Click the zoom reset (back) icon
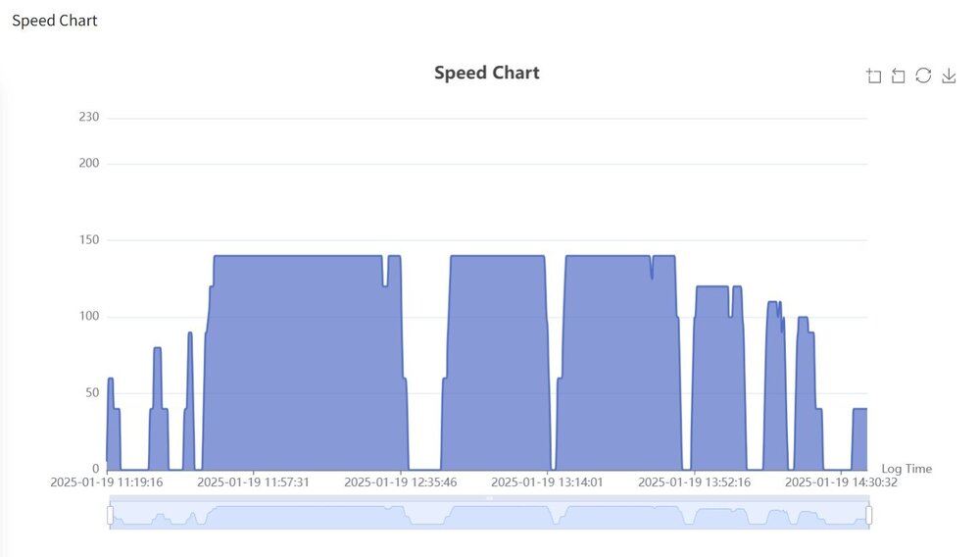Image resolution: width=980 pixels, height=557 pixels. coord(899,76)
